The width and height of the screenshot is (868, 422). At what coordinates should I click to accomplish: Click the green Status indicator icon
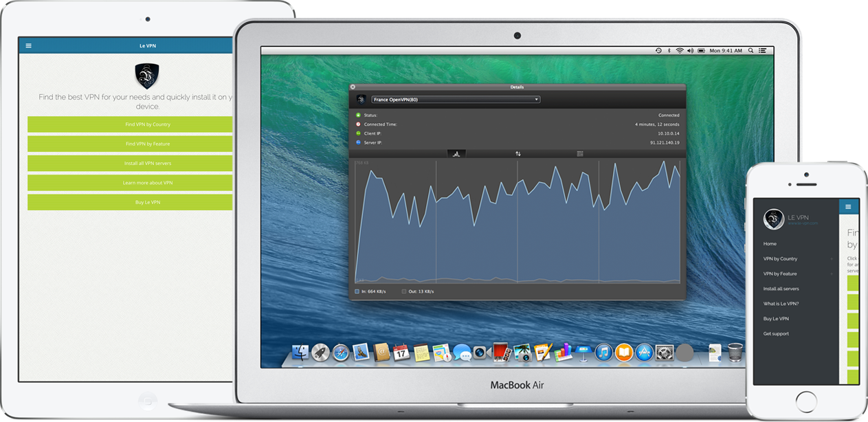(x=358, y=115)
